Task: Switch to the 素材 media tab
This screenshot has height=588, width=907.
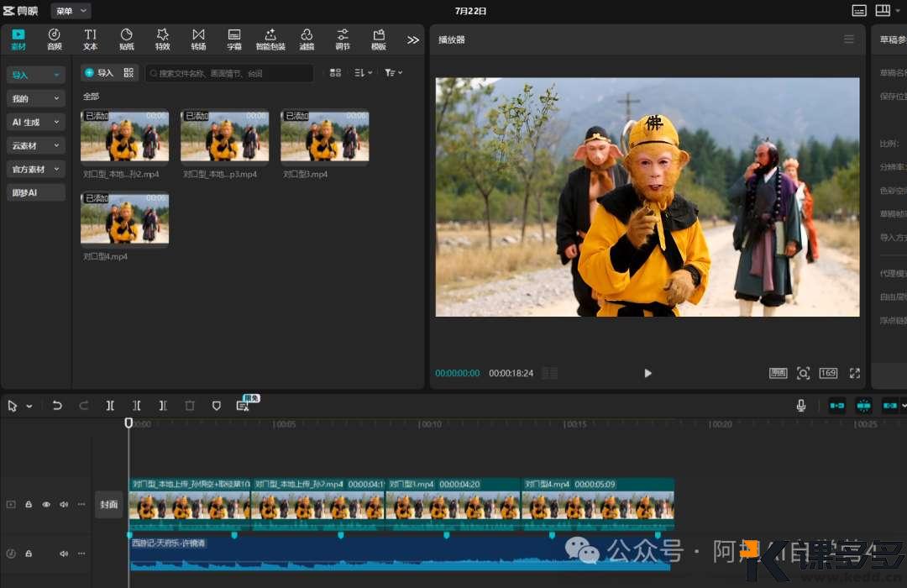Action: tap(18, 39)
